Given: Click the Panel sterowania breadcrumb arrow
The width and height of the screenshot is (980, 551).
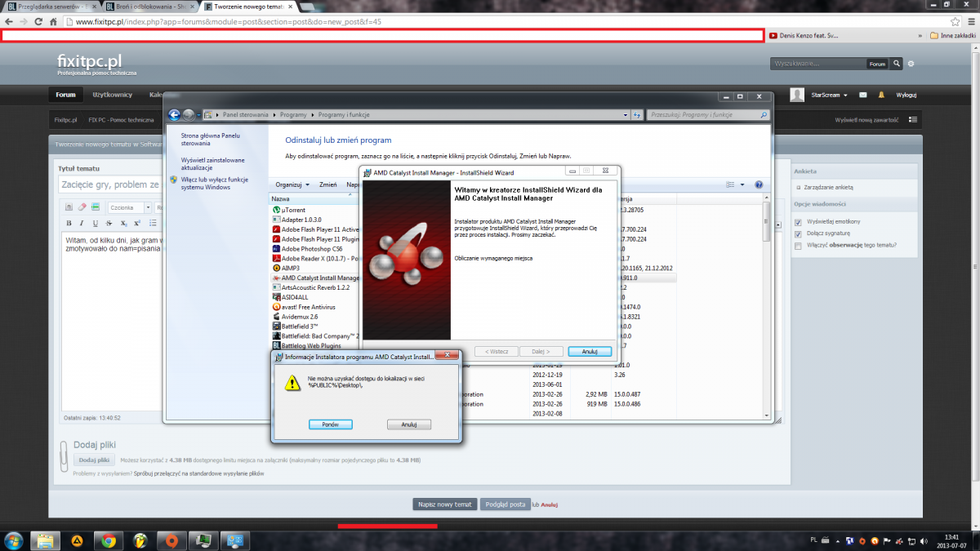Looking at the screenshot, I should 274,115.
